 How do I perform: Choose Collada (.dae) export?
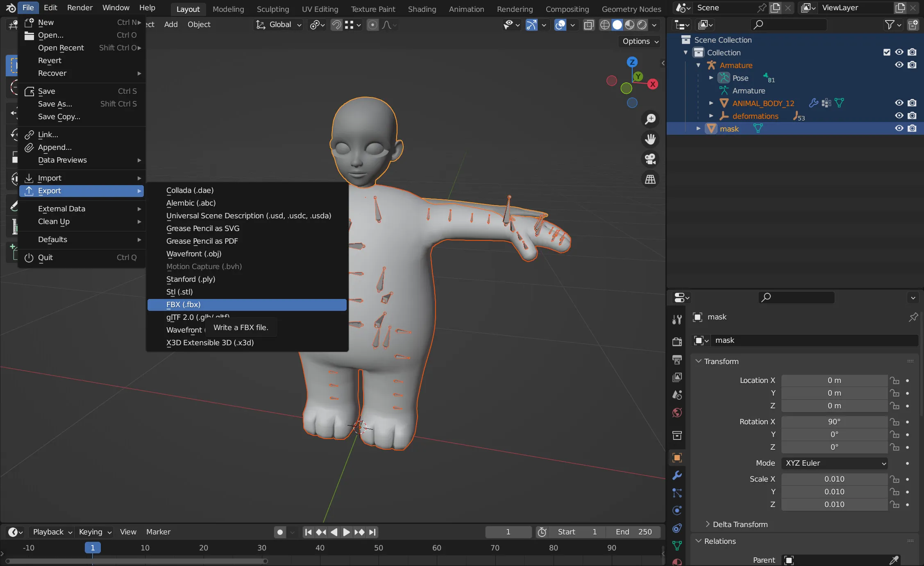click(247, 190)
